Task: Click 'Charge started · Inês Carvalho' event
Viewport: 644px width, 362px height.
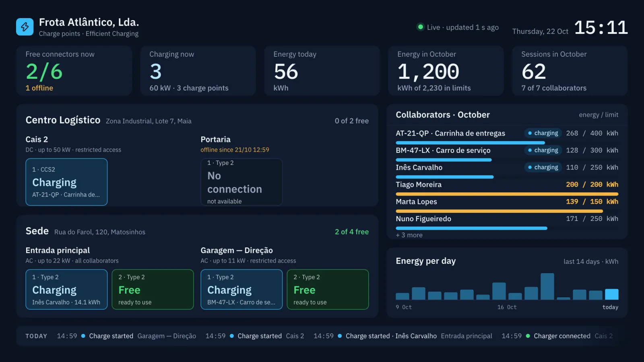Action: (x=403, y=336)
